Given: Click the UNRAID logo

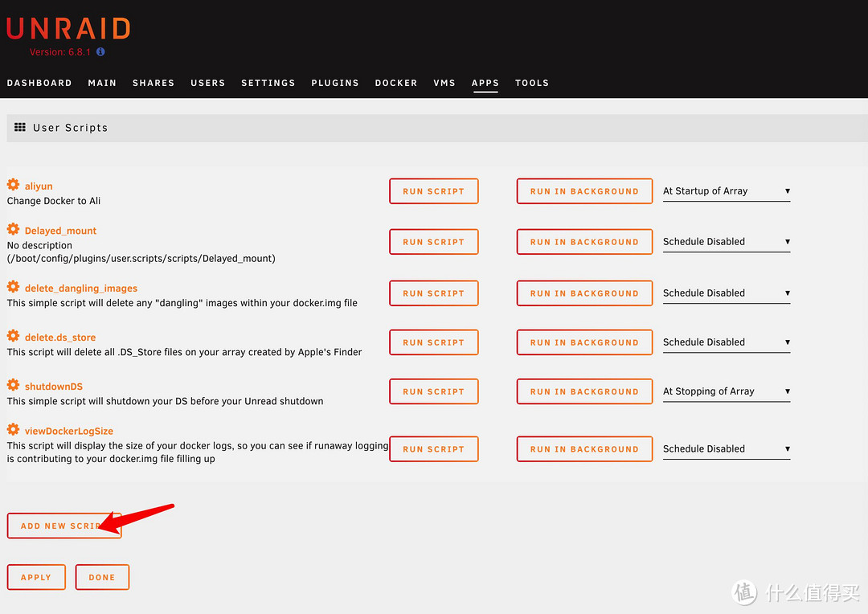Looking at the screenshot, I should (68, 28).
